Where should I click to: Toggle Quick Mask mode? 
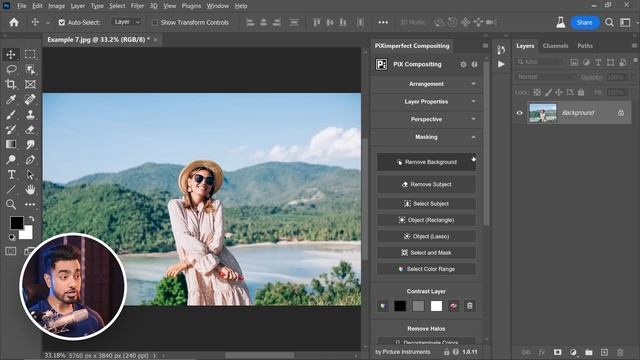coord(11,251)
